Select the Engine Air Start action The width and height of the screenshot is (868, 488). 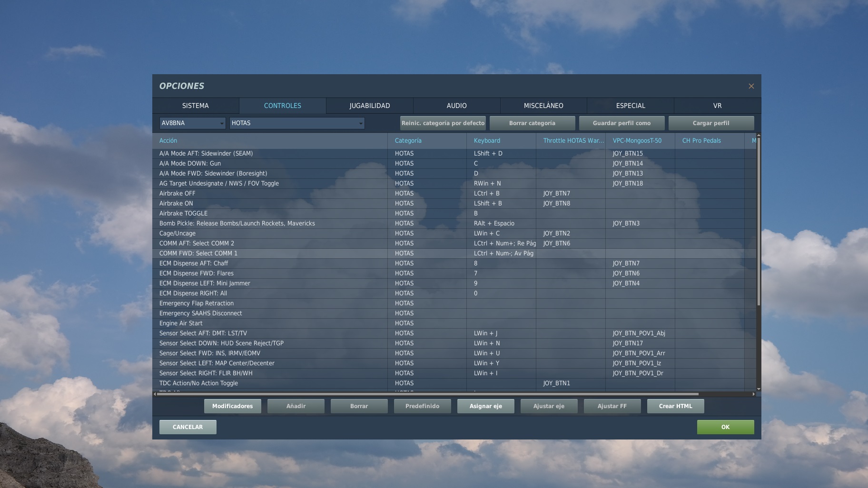pos(454,323)
